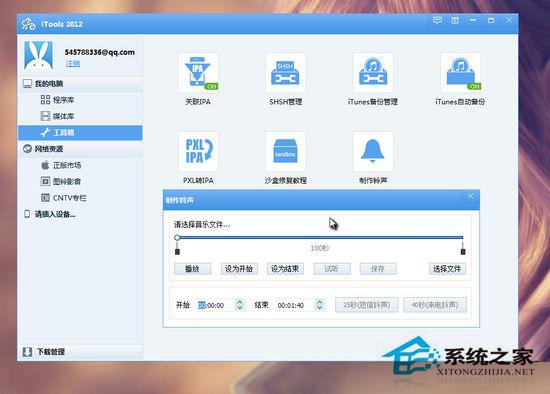Open the 制作铃声 bell icon
The height and width of the screenshot is (394, 550).
pos(373,151)
